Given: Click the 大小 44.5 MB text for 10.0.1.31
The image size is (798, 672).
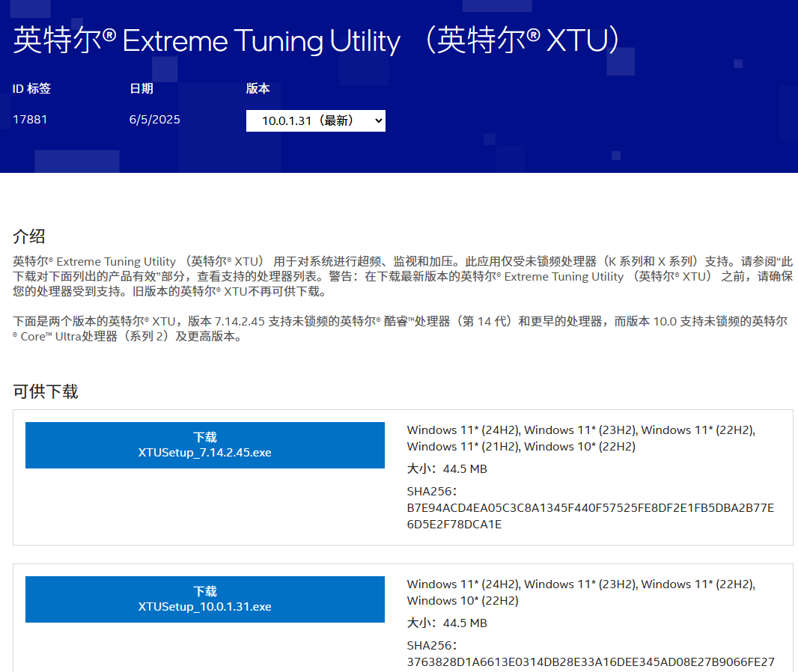Looking at the screenshot, I should (x=447, y=623).
